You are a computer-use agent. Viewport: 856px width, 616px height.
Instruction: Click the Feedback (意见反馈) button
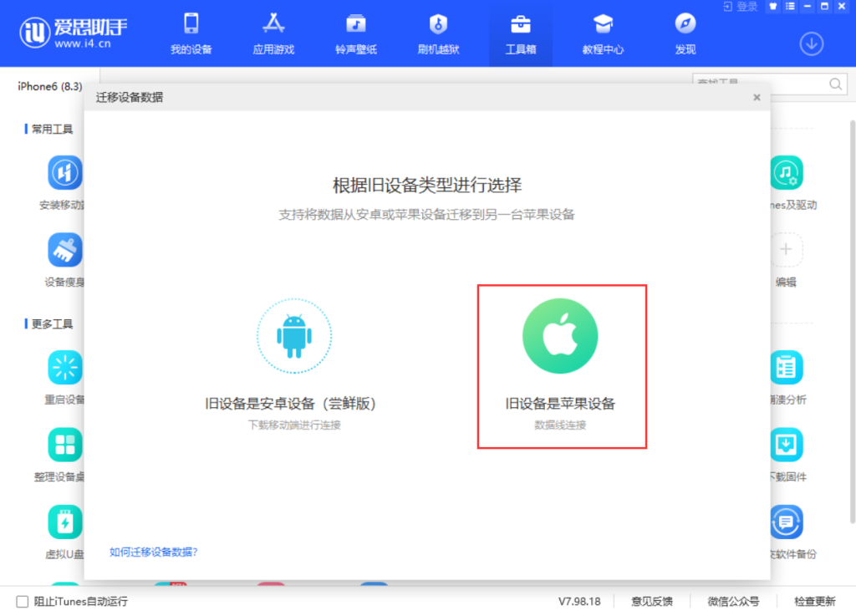pyautogui.click(x=651, y=601)
